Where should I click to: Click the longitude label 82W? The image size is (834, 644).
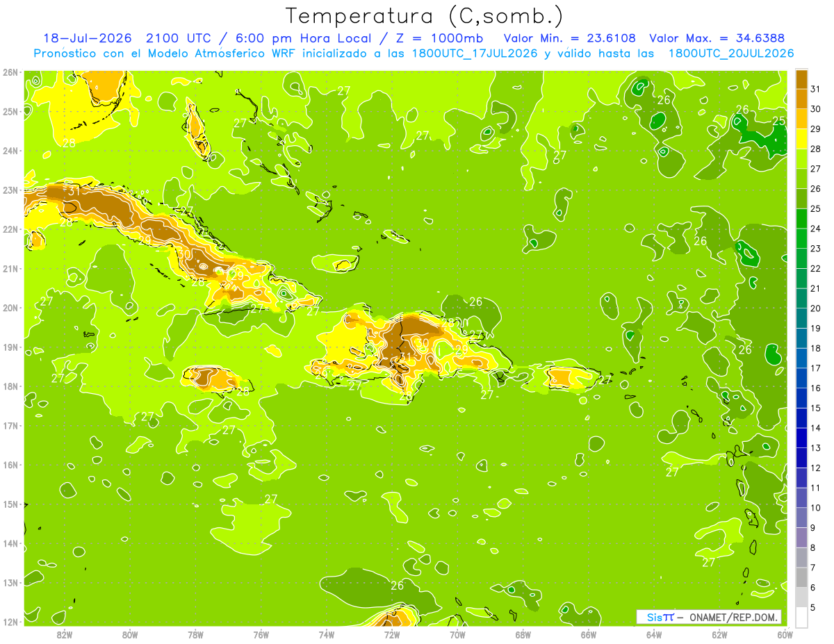tap(64, 634)
